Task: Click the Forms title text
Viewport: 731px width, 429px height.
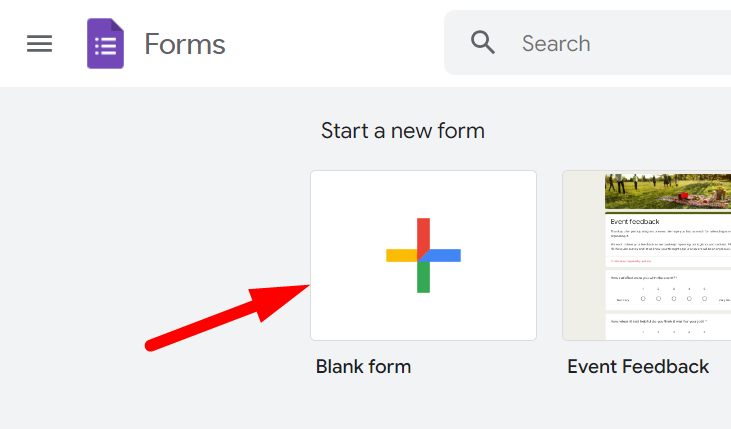Action: click(185, 44)
